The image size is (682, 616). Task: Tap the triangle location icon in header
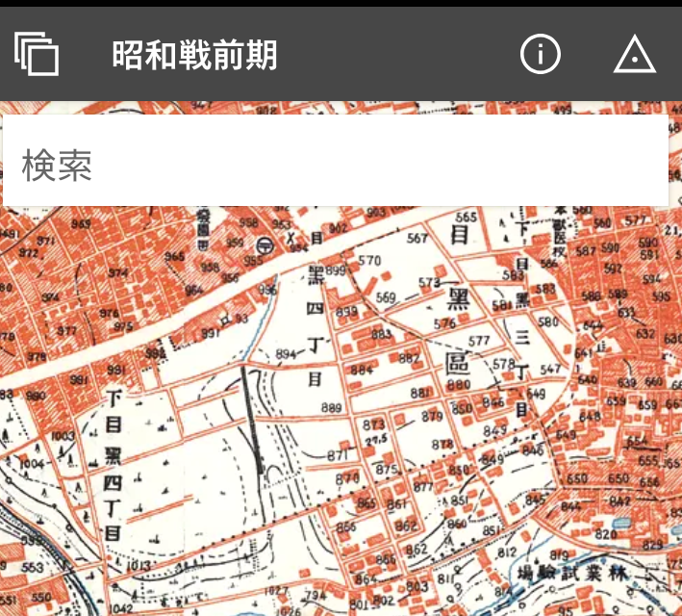(635, 55)
